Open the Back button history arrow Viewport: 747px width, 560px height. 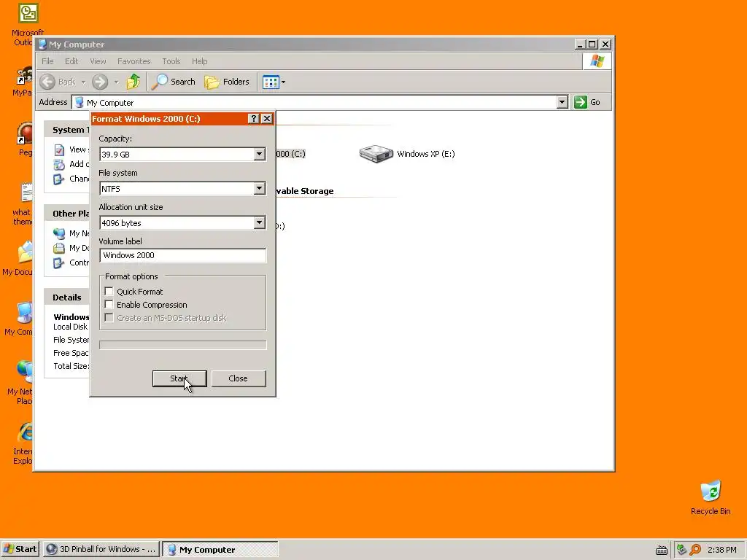[x=83, y=82]
